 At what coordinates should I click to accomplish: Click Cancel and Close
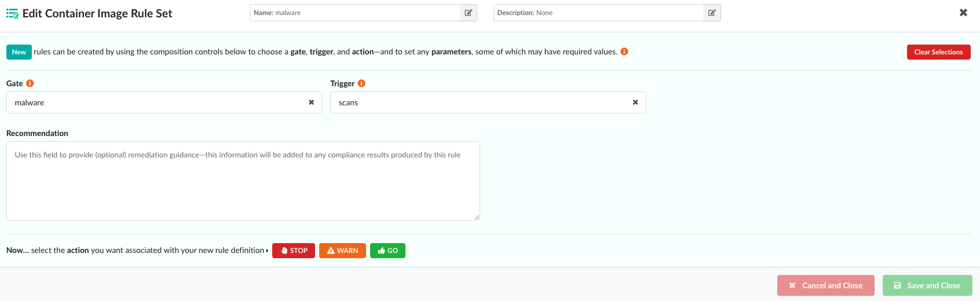point(825,285)
